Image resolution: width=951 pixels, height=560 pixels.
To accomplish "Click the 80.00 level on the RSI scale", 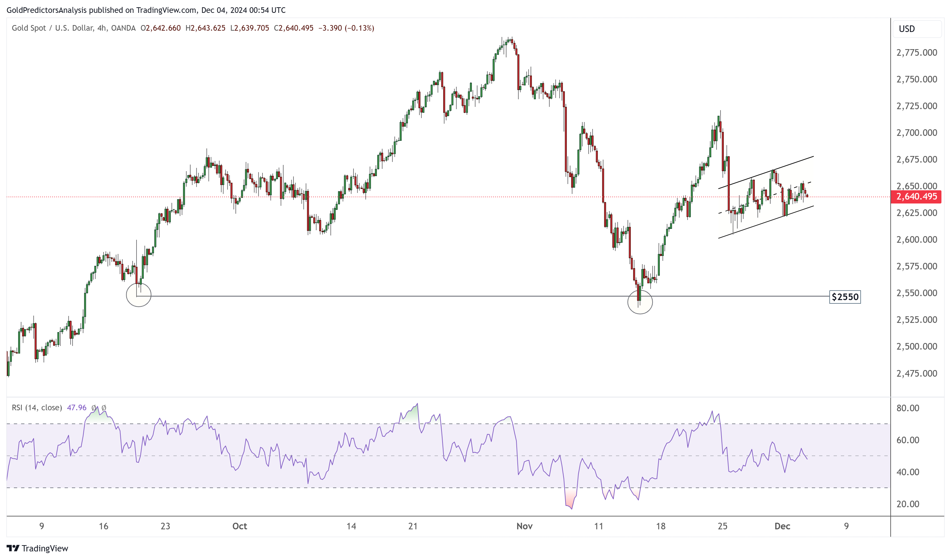I will pos(907,408).
